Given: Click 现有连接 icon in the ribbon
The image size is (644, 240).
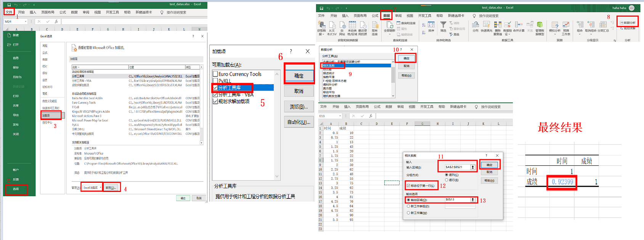Looking at the screenshot, I should tap(375, 25).
